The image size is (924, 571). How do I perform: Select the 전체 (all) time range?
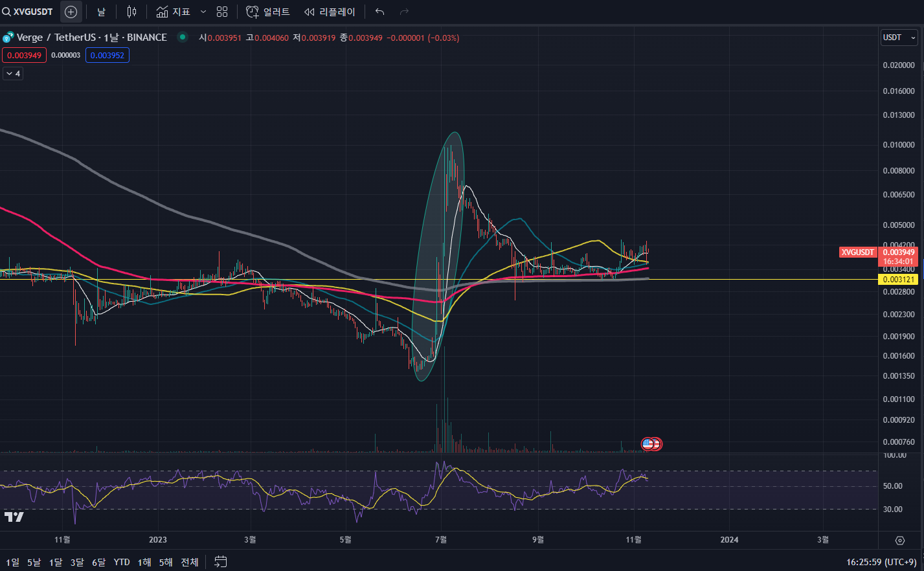tap(190, 562)
